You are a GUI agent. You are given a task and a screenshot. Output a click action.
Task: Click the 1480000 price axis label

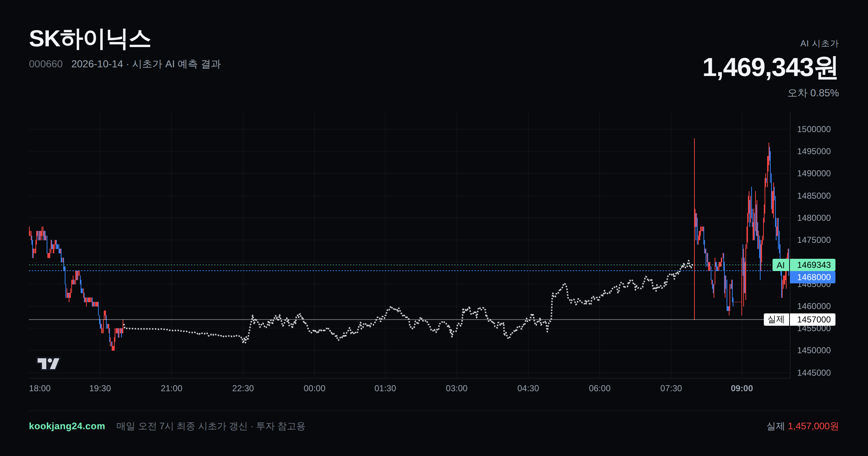point(814,218)
